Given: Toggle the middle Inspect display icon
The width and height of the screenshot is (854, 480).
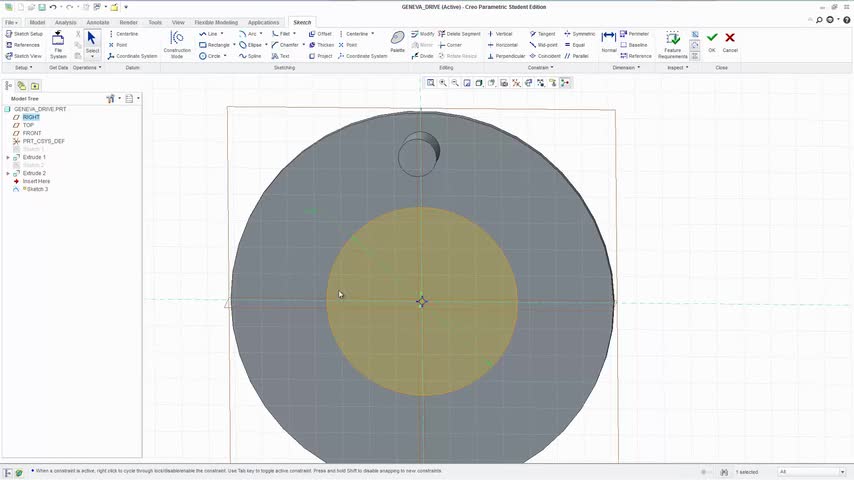Looking at the screenshot, I should tap(695, 45).
